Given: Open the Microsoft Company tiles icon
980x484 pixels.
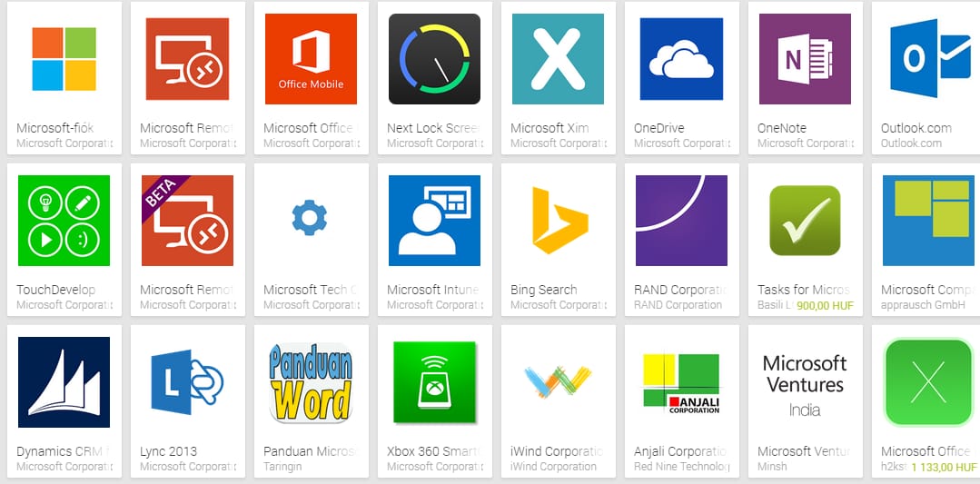Looking at the screenshot, I should click(x=929, y=221).
